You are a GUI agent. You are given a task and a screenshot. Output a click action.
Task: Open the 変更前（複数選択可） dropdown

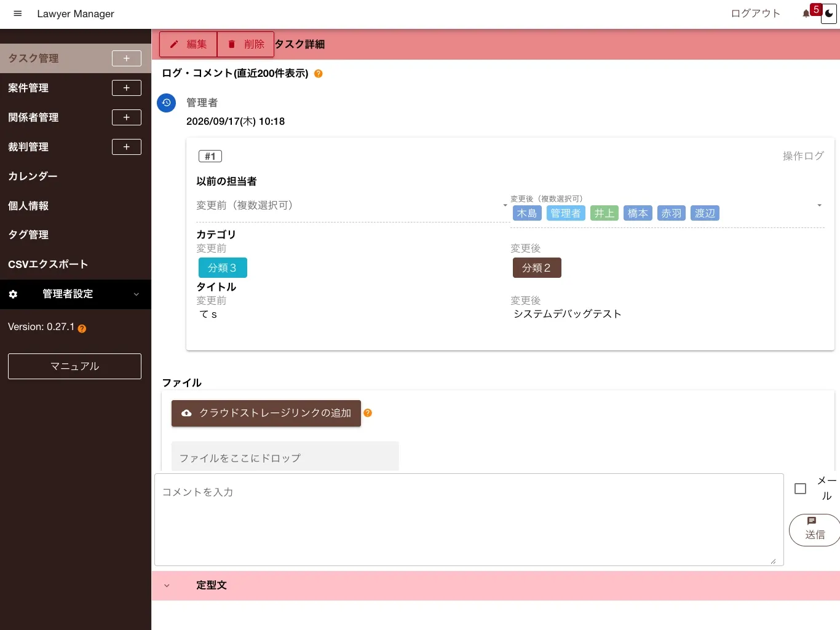(x=353, y=205)
